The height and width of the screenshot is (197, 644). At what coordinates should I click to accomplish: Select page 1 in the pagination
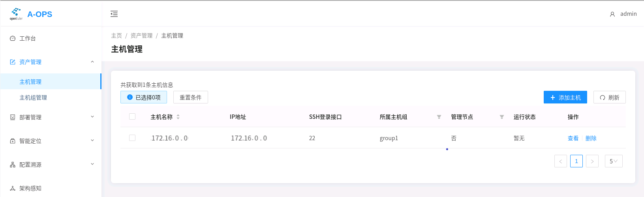point(576,161)
